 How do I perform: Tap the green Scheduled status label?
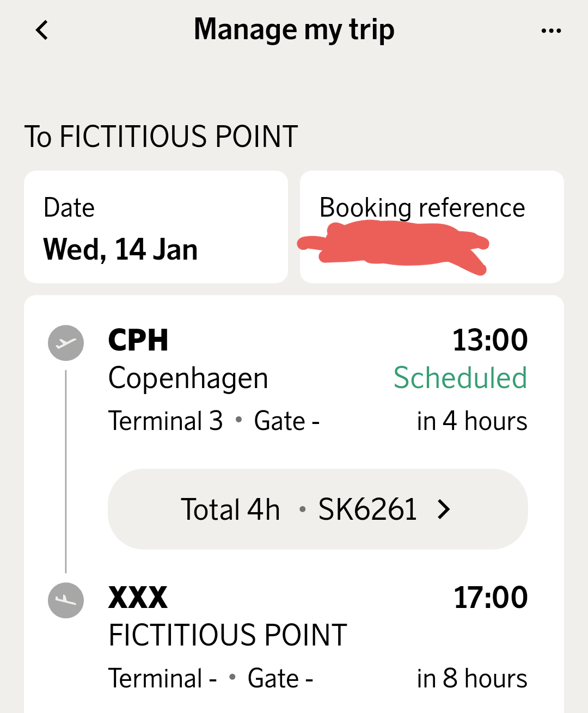[x=460, y=378]
